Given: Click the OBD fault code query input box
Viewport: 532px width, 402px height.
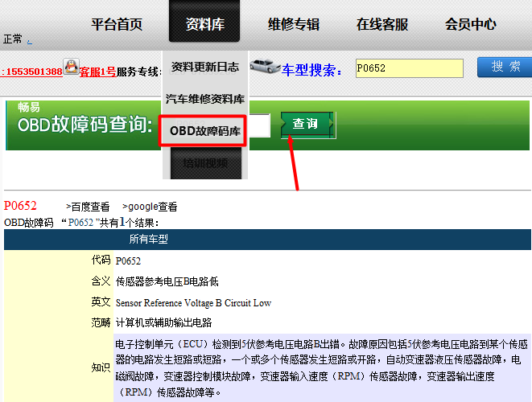Looking at the screenshot, I should (260, 125).
